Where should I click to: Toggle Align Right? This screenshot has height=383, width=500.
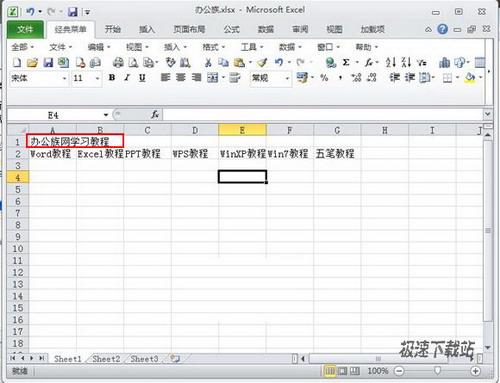tap(196, 78)
